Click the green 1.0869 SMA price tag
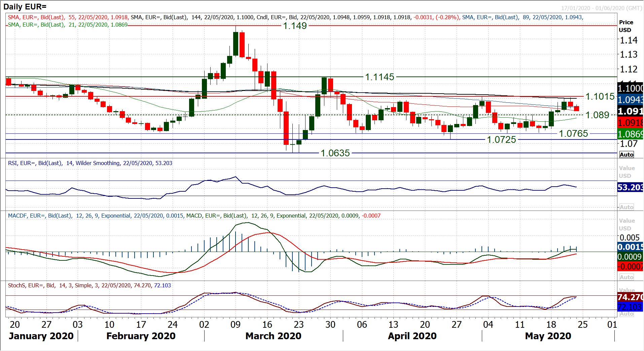Screen dimensions: 644x351 click(x=630, y=134)
